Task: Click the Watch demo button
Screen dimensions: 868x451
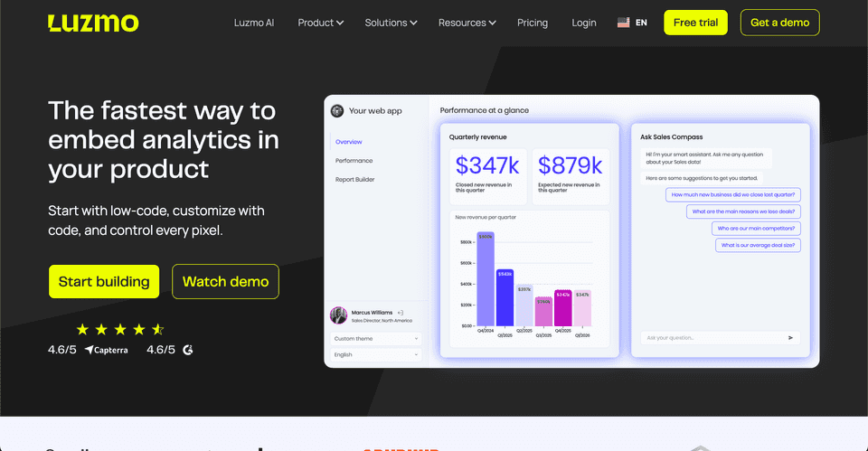Action: point(225,282)
